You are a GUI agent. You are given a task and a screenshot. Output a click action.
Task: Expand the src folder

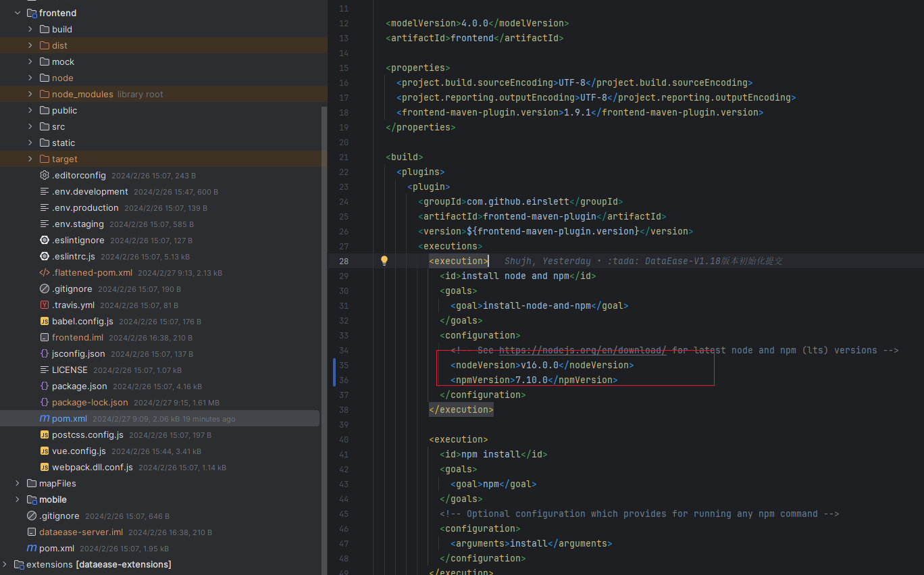(30, 126)
